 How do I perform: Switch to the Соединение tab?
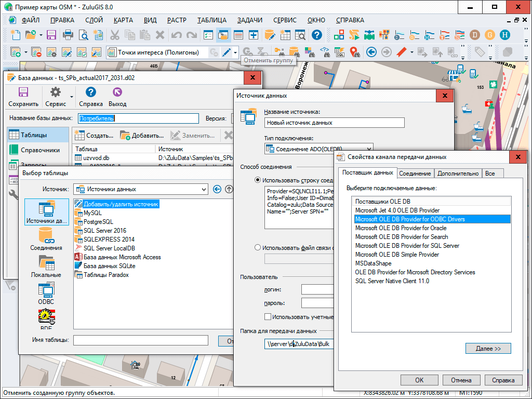point(415,173)
